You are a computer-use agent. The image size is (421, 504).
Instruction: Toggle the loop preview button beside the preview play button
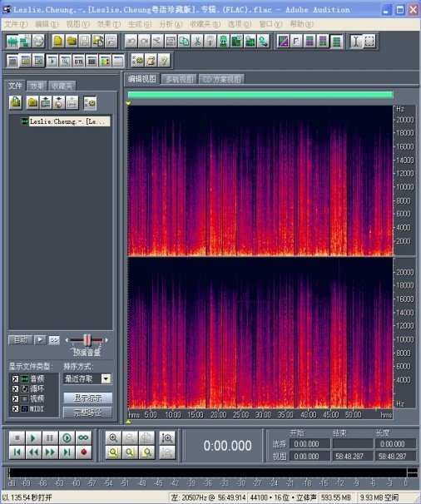pos(54,340)
